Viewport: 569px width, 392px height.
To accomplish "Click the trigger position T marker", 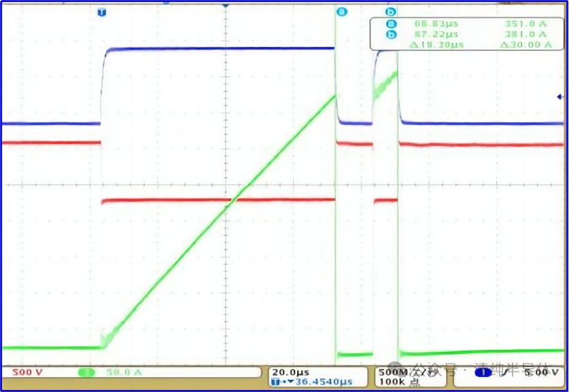I will pyautogui.click(x=101, y=12).
